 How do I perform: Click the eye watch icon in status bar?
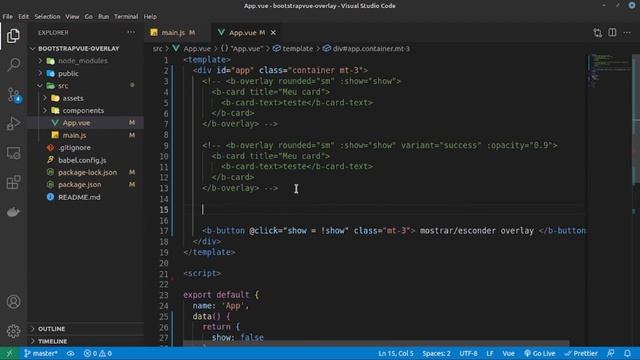point(71,353)
